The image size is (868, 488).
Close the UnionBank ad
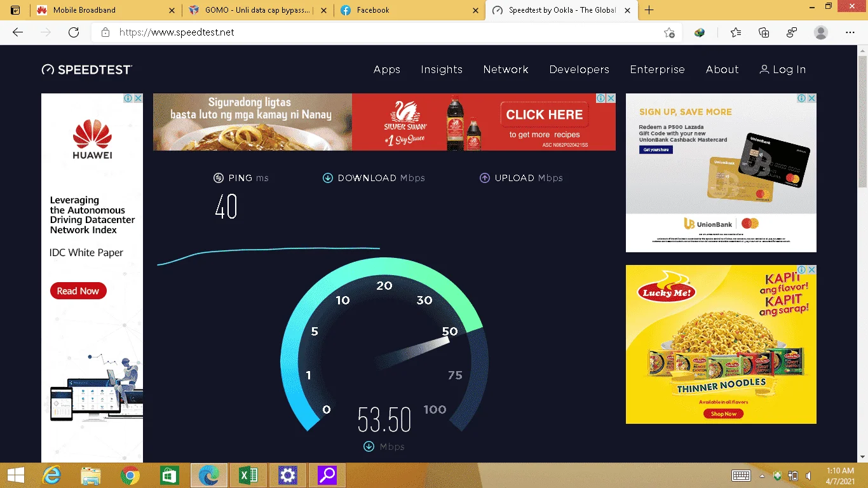[811, 98]
